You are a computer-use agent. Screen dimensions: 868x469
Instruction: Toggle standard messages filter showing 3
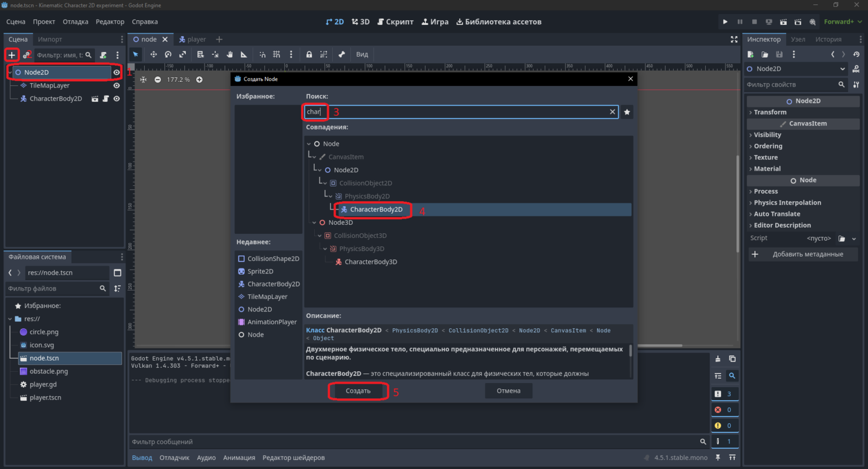724,394
